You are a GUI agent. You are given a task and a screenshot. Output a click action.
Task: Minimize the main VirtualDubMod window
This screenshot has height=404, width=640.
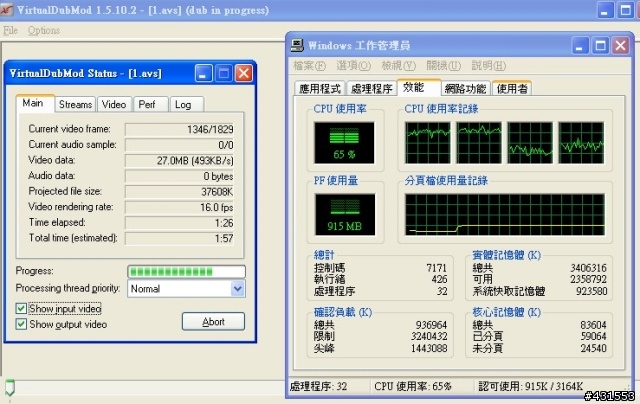pos(605,10)
